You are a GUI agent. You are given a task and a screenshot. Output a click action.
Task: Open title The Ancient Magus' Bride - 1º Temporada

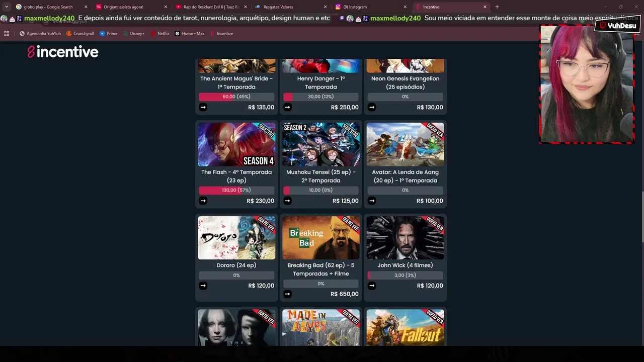tap(236, 82)
